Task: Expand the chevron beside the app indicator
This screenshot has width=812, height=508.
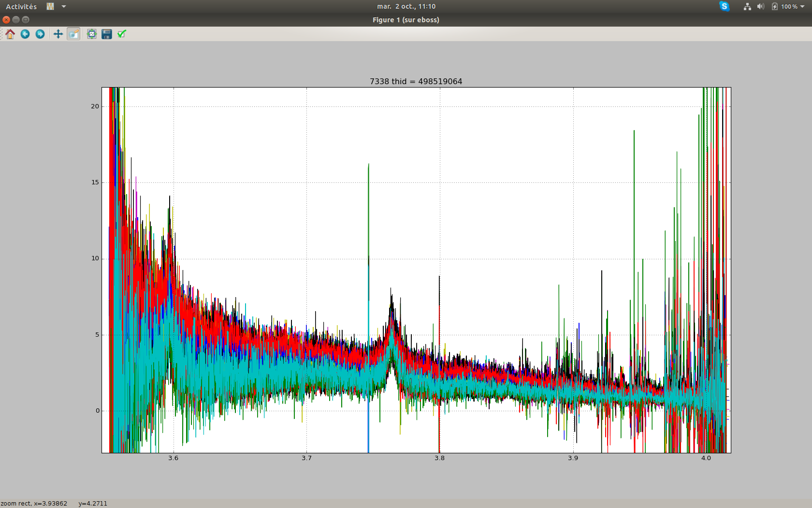Action: 63,6
